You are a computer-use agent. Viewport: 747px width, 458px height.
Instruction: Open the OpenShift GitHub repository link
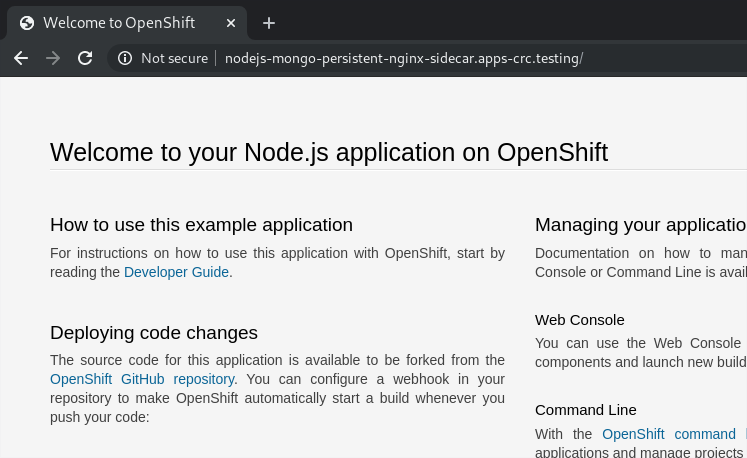(x=142, y=379)
